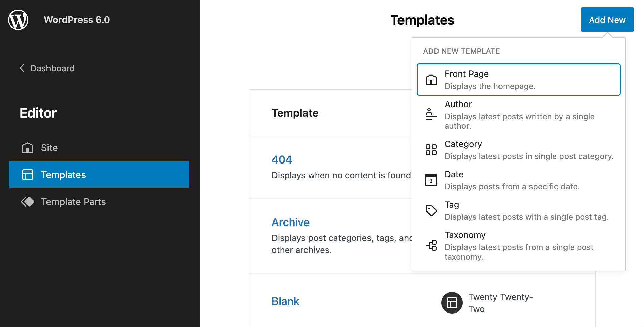Image resolution: width=644 pixels, height=327 pixels.
Task: Select the Date calendar icon
Action: click(x=431, y=180)
